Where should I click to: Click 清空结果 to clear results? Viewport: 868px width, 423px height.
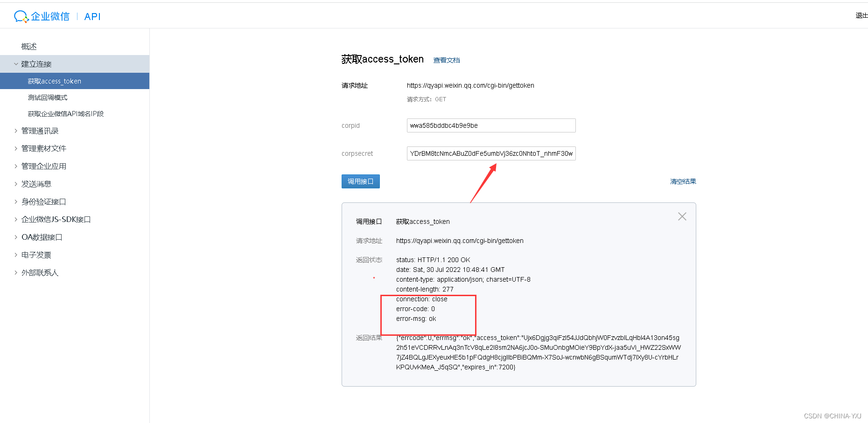[683, 181]
